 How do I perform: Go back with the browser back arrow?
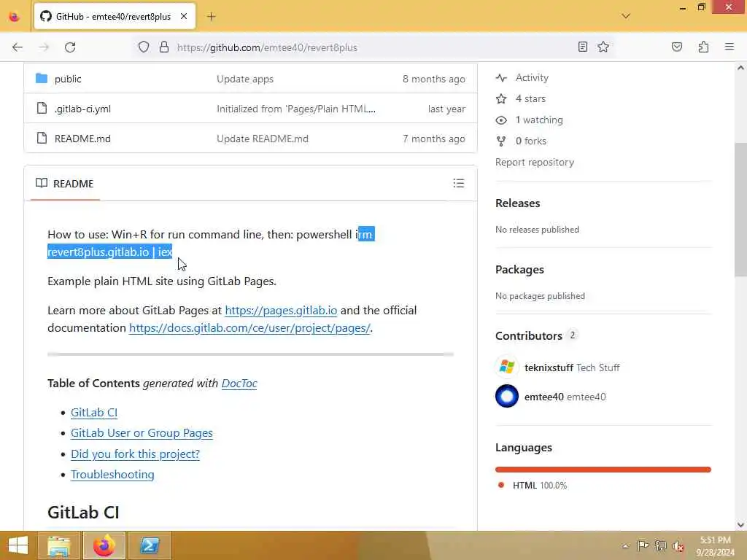[18, 47]
